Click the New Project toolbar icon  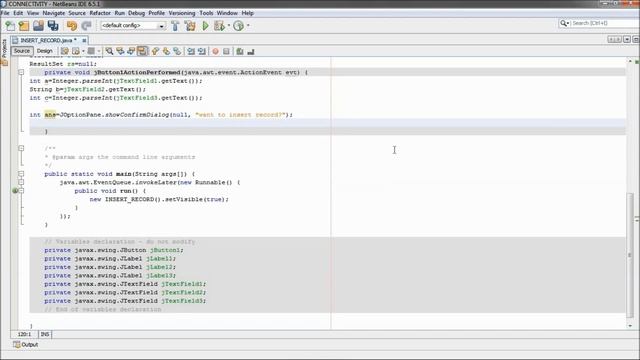point(24,26)
